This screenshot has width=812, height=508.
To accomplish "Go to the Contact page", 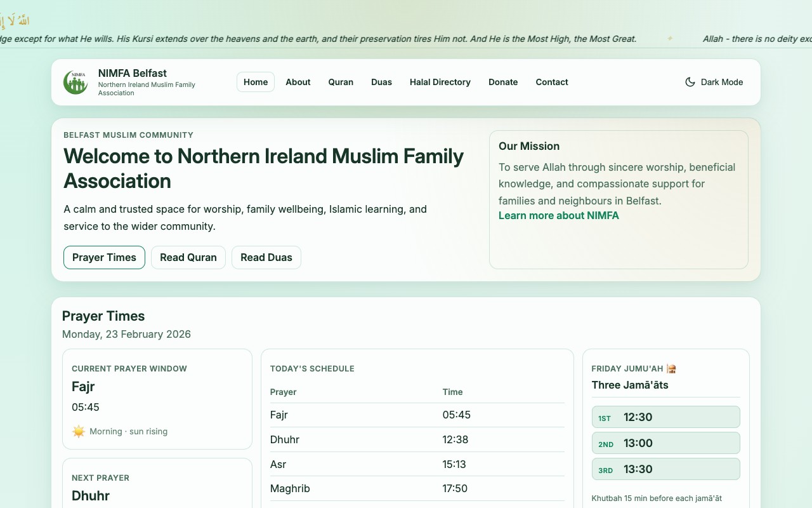I will (551, 82).
